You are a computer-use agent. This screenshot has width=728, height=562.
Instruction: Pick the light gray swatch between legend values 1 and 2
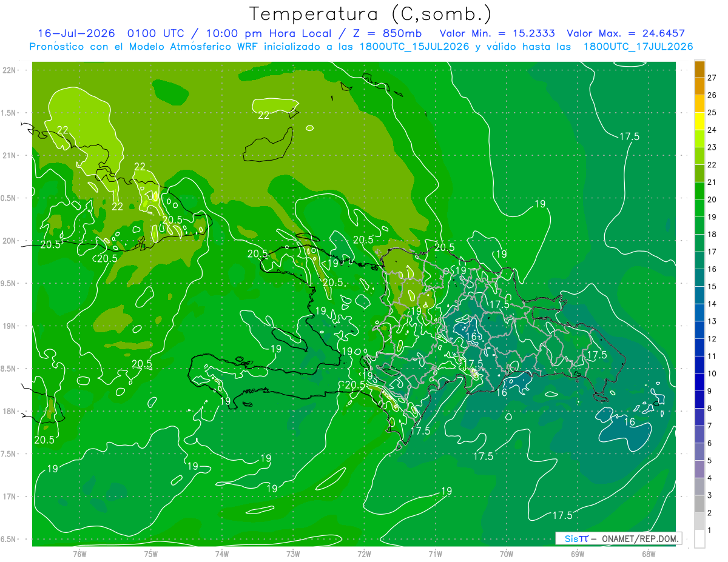pos(700,521)
